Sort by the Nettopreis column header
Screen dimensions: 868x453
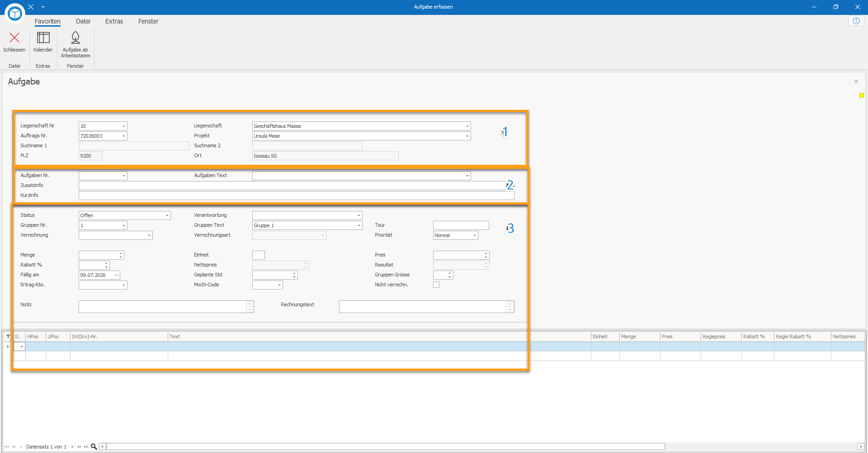click(848, 336)
